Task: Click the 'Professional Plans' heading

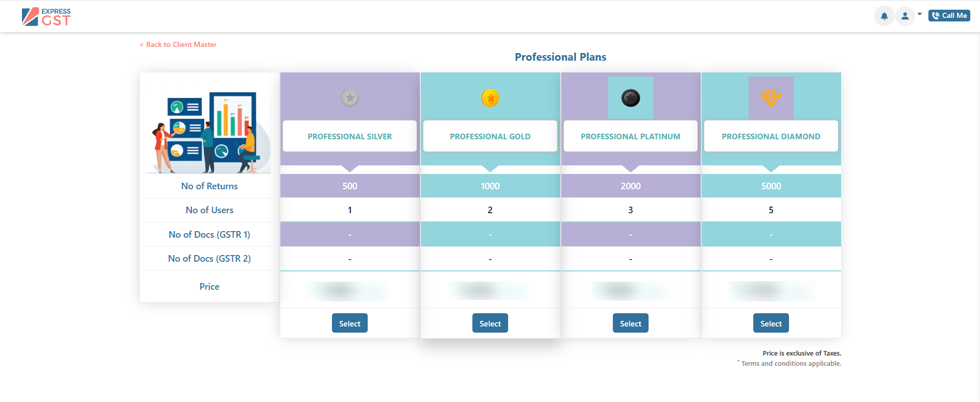Action: (560, 57)
